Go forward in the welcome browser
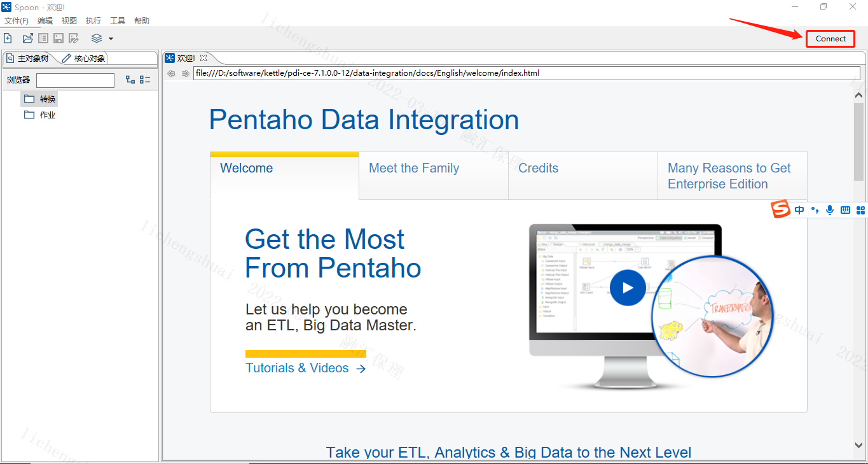868x464 pixels. point(186,73)
